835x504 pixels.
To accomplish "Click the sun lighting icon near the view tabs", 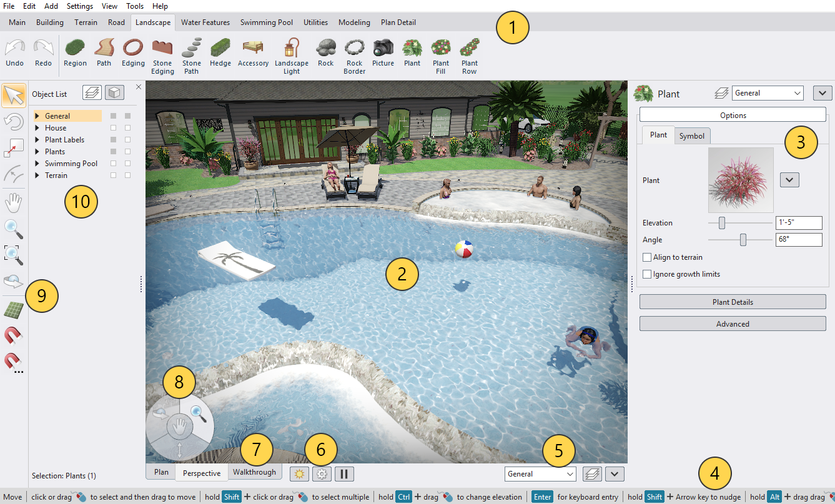I will (299, 473).
